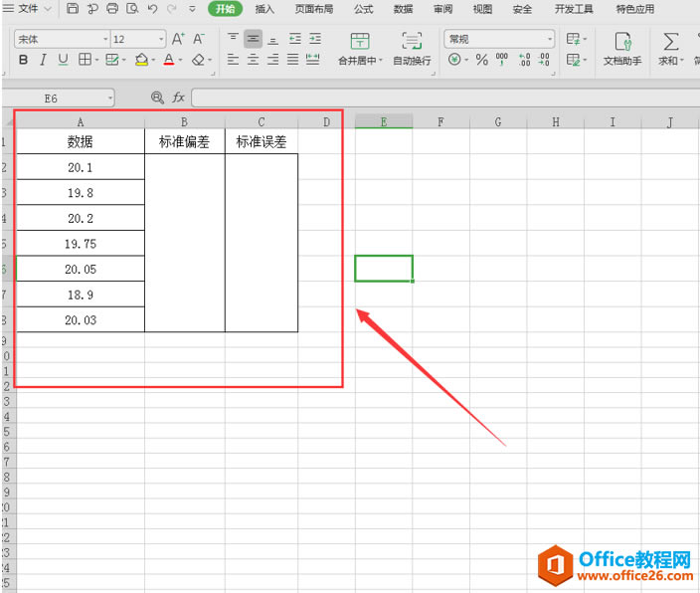Screen dimensions: 700x593
Task: Click the Increase decimal places icon
Action: (525, 59)
